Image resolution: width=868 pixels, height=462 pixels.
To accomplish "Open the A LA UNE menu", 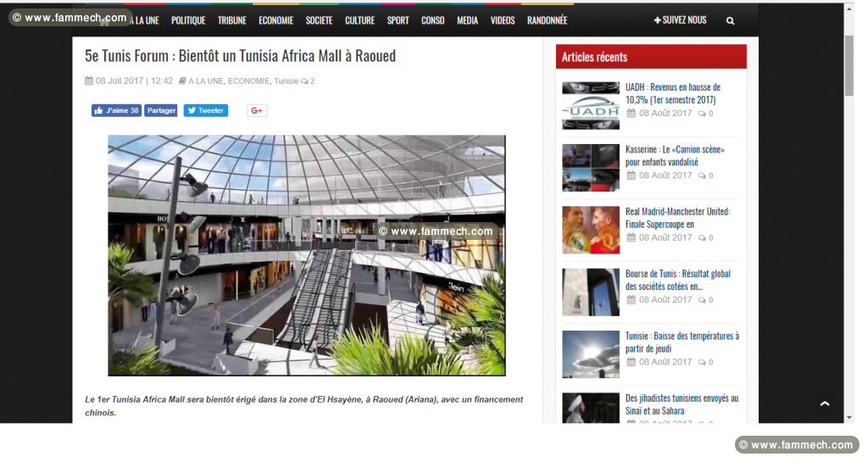I will pos(144,20).
